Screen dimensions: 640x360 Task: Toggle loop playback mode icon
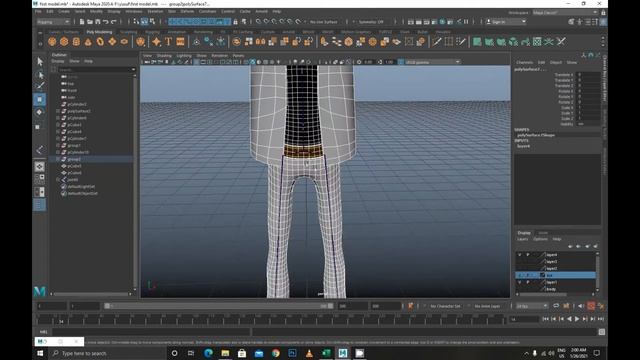(556, 306)
